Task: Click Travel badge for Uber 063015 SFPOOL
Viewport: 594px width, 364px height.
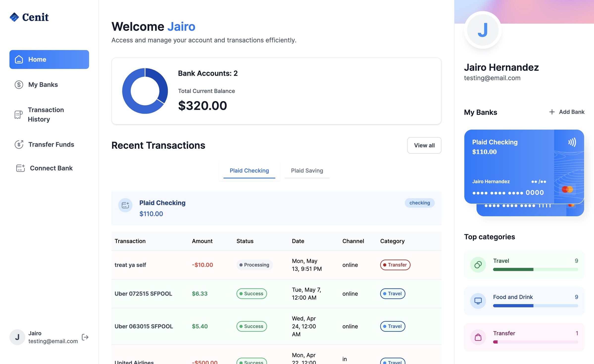Action: click(393, 326)
